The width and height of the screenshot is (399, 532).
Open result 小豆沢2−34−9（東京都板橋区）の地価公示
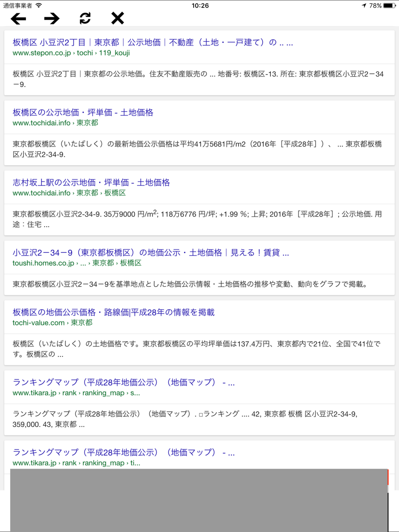[151, 252]
